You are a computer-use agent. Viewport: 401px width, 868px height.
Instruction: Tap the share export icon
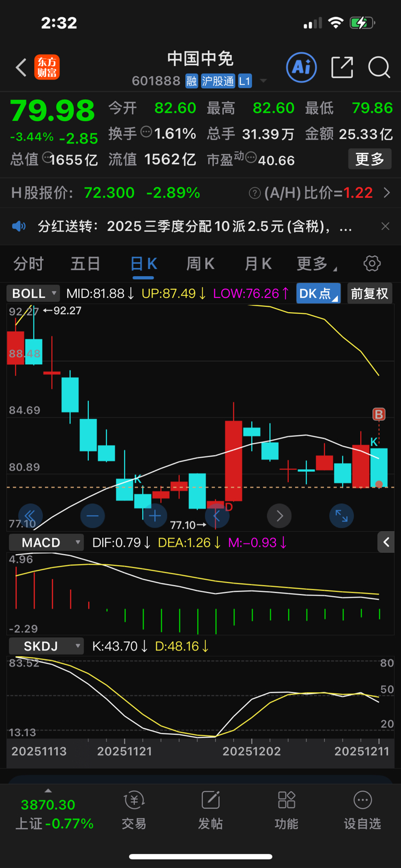click(342, 67)
